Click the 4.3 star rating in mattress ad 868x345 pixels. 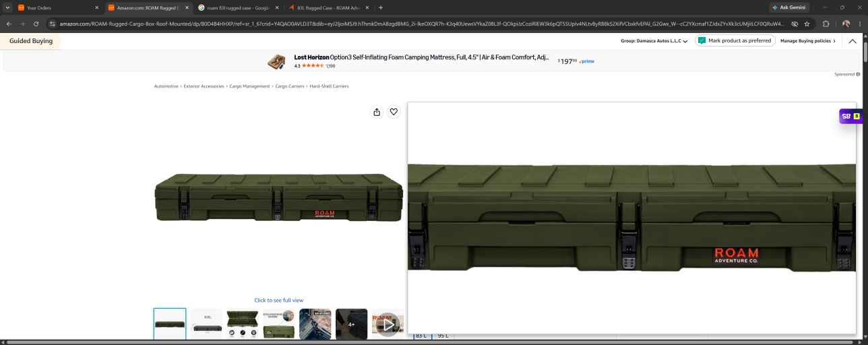[315, 66]
